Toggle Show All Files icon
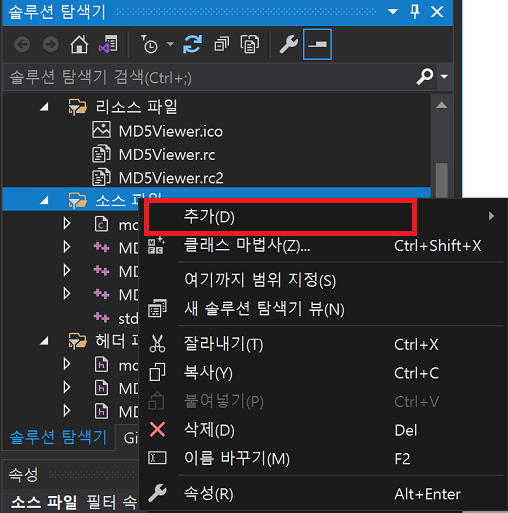 250,44
